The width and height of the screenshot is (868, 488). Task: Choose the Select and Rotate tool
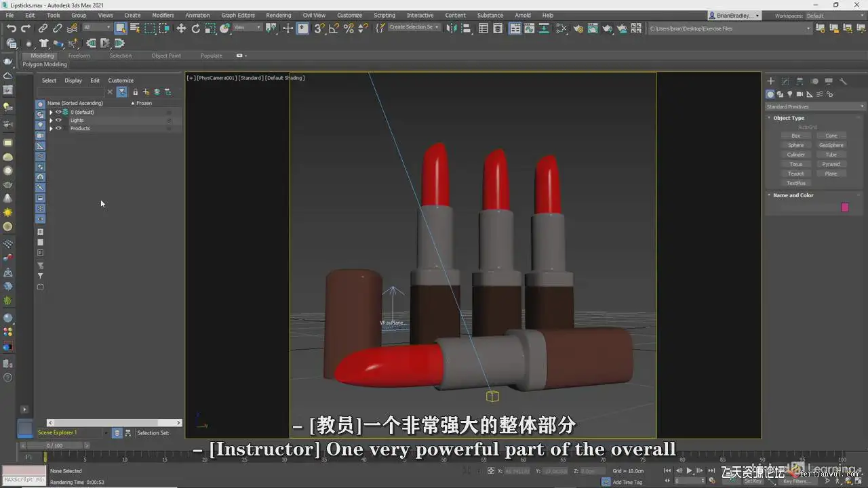point(196,28)
